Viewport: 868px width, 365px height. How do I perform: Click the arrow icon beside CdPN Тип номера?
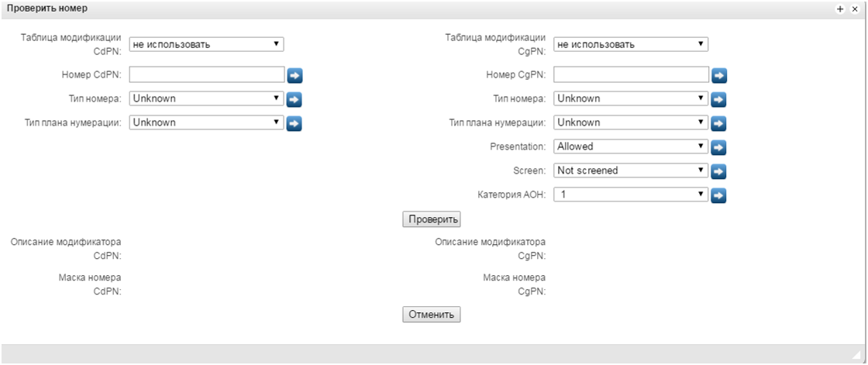click(294, 99)
